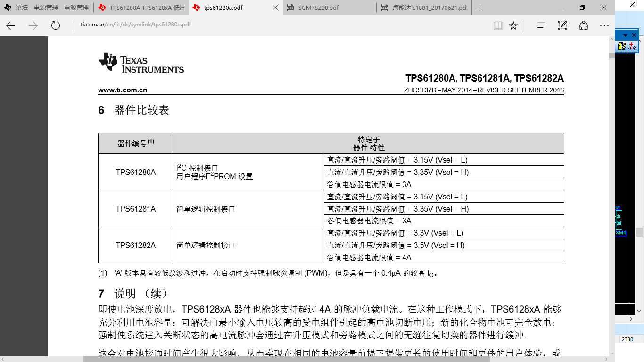Click the schematic window scroll-down arrow
644x362 pixels.
pos(639,311)
